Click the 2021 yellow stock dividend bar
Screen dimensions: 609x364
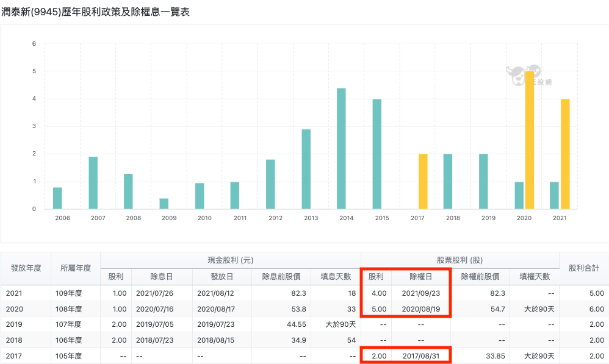click(565, 154)
